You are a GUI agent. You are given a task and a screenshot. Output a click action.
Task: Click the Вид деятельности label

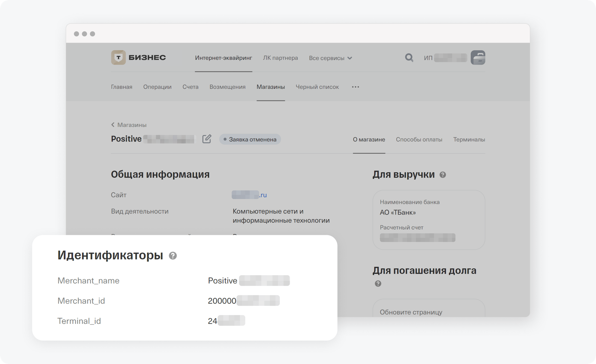tap(140, 211)
